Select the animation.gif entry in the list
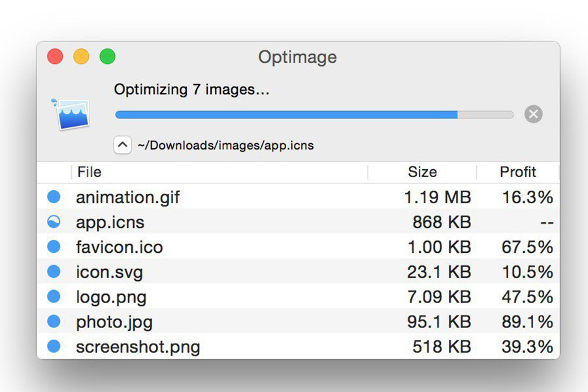 click(196, 197)
